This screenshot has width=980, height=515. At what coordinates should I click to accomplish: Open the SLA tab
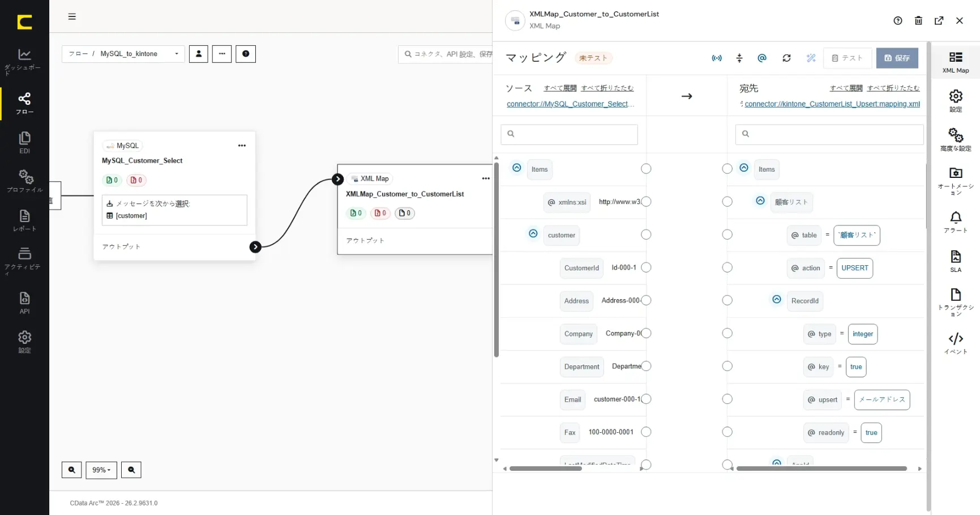[956, 261]
